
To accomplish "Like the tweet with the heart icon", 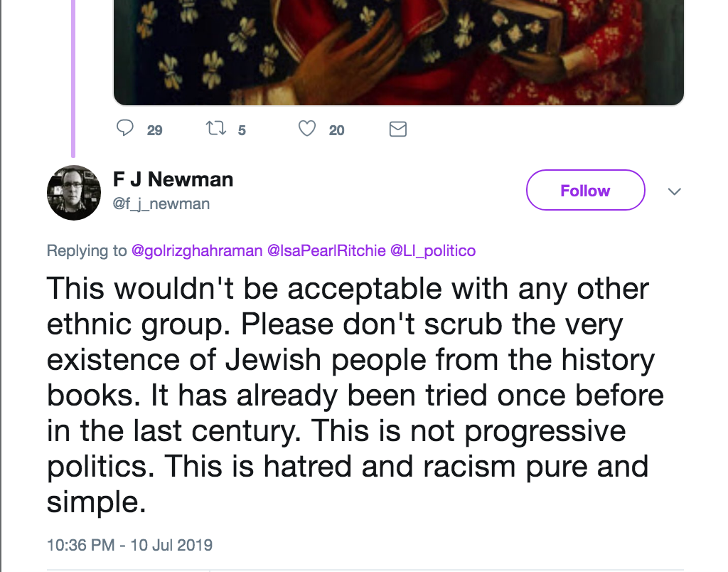I will (x=306, y=129).
